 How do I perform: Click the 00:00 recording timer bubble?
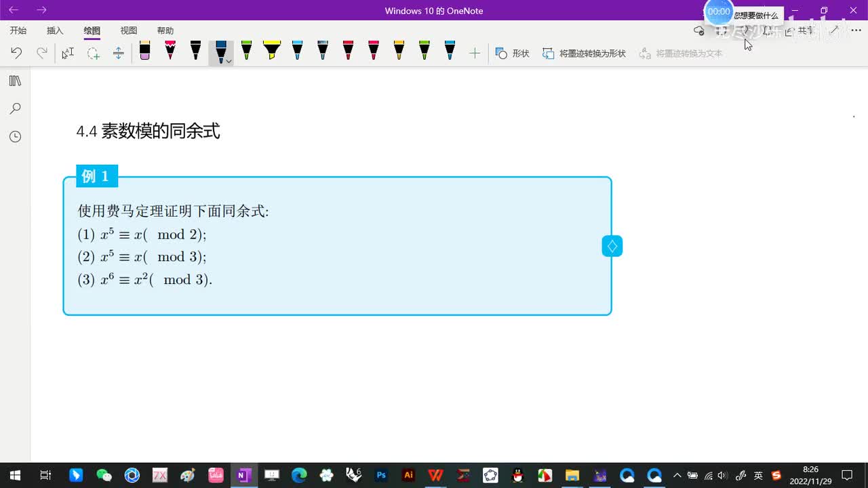click(x=719, y=12)
